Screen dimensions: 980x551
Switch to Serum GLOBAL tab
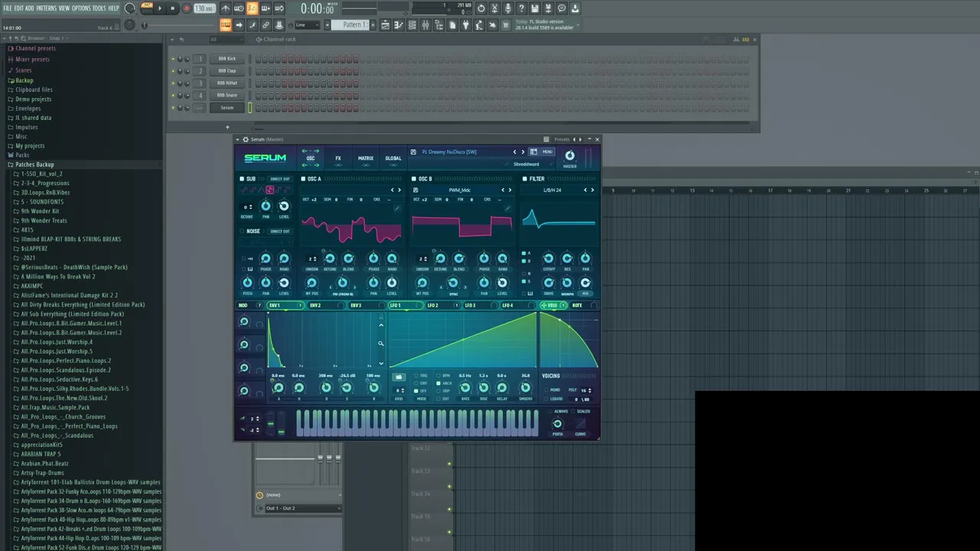393,158
